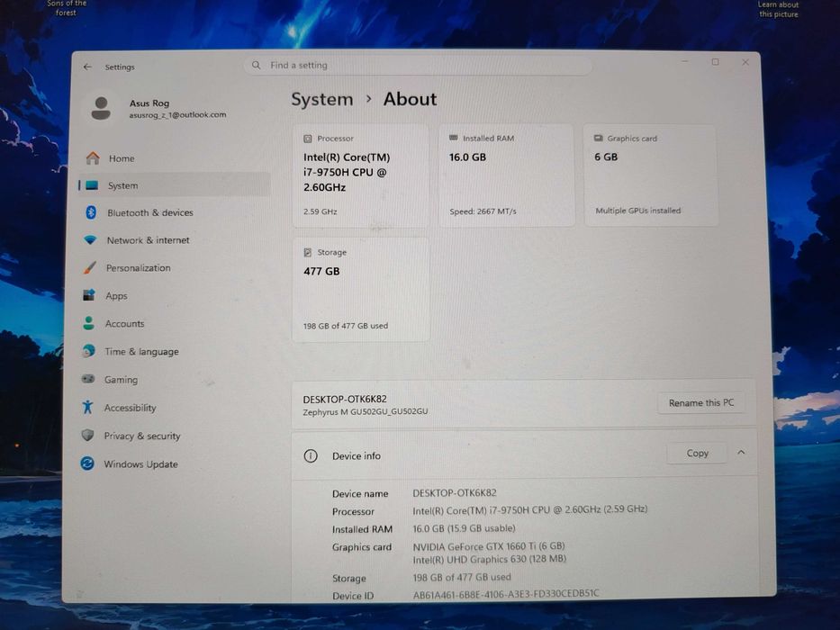This screenshot has width=840, height=630.
Task: Collapse the Device info section
Action: coord(741,453)
